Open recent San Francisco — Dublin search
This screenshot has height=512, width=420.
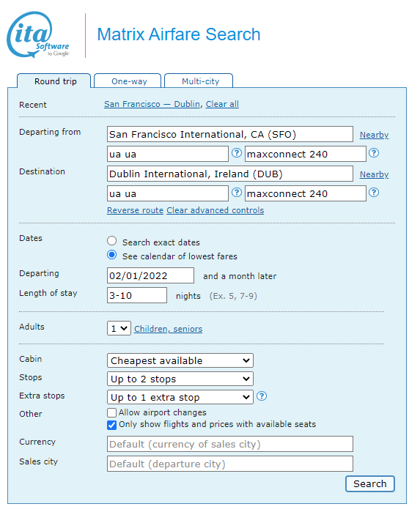152,104
